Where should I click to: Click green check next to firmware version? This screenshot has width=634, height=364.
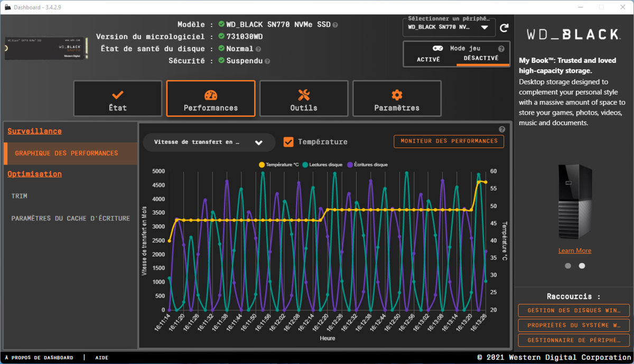pyautogui.click(x=221, y=36)
